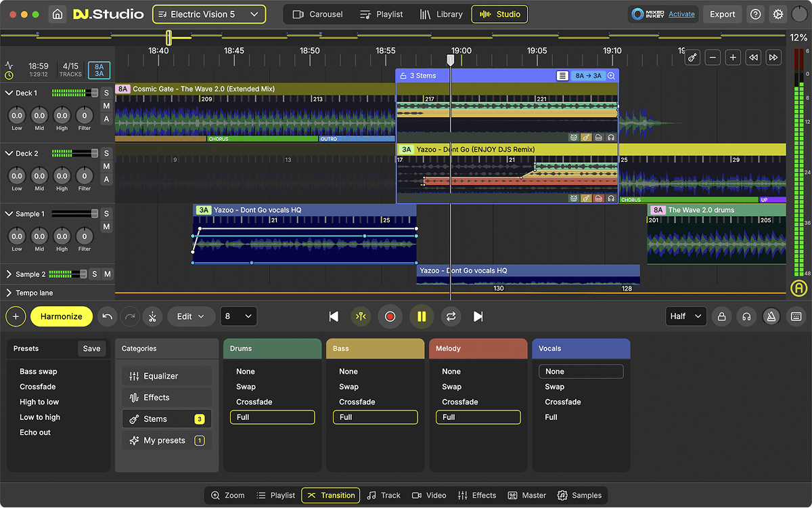Click the yellow automix A circle icon
Image resolution: width=812 pixels, height=508 pixels.
[798, 289]
